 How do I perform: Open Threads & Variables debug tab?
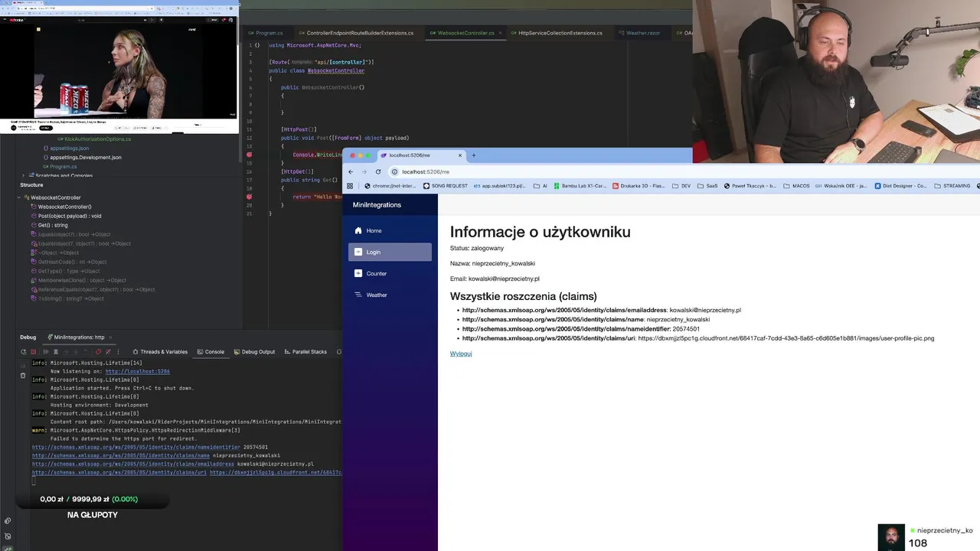(160, 352)
